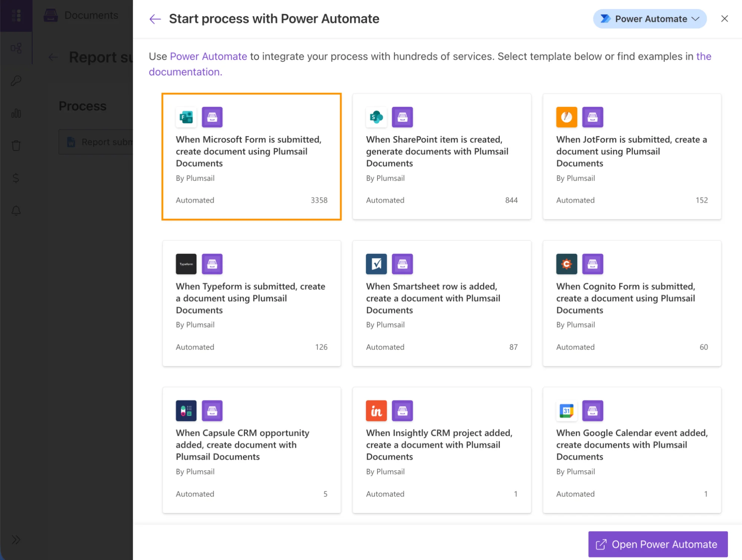The image size is (742, 560).
Task: Click the Plumsail icon on the Google Calendar card
Action: pos(592,411)
